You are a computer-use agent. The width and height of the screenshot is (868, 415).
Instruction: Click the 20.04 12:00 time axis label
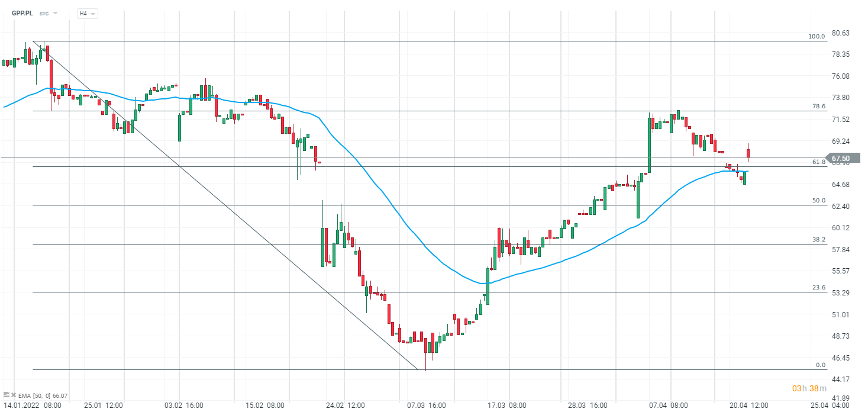(748, 406)
